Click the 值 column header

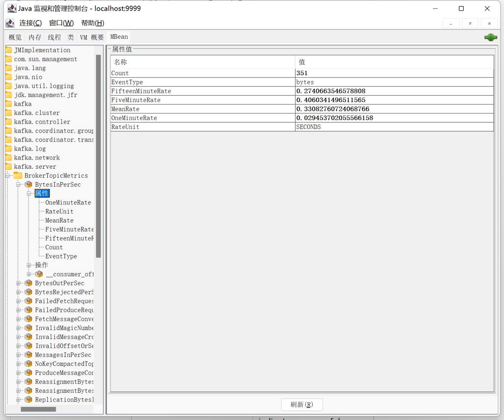[x=394, y=62]
